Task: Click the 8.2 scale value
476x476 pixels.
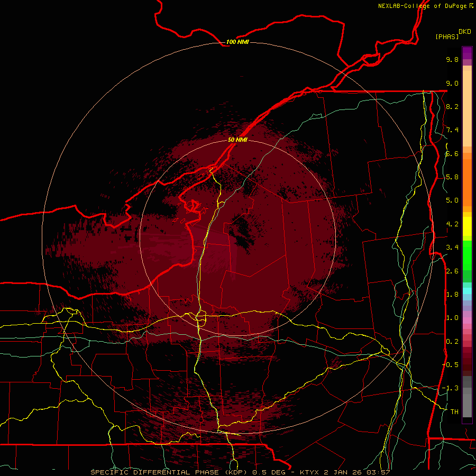Action: pyautogui.click(x=452, y=106)
